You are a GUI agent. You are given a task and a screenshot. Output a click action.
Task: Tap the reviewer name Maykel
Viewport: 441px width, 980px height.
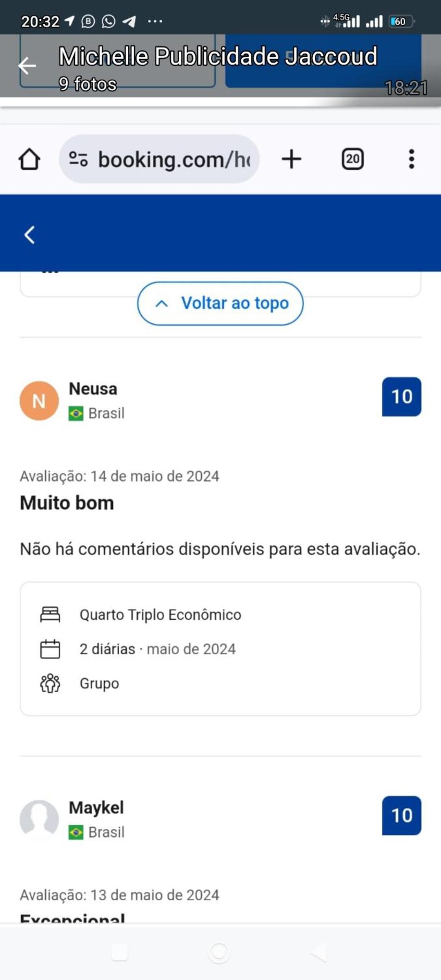point(96,808)
